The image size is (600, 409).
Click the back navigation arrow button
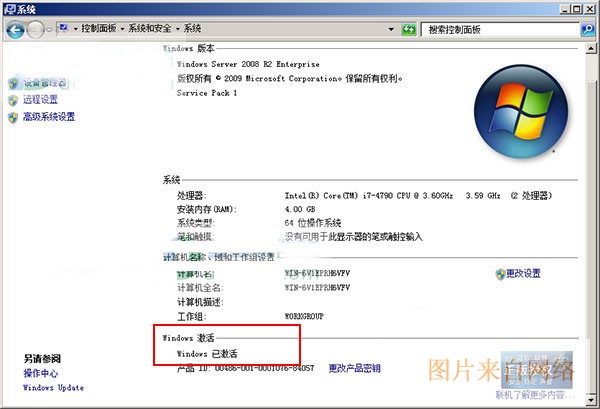click(x=15, y=29)
